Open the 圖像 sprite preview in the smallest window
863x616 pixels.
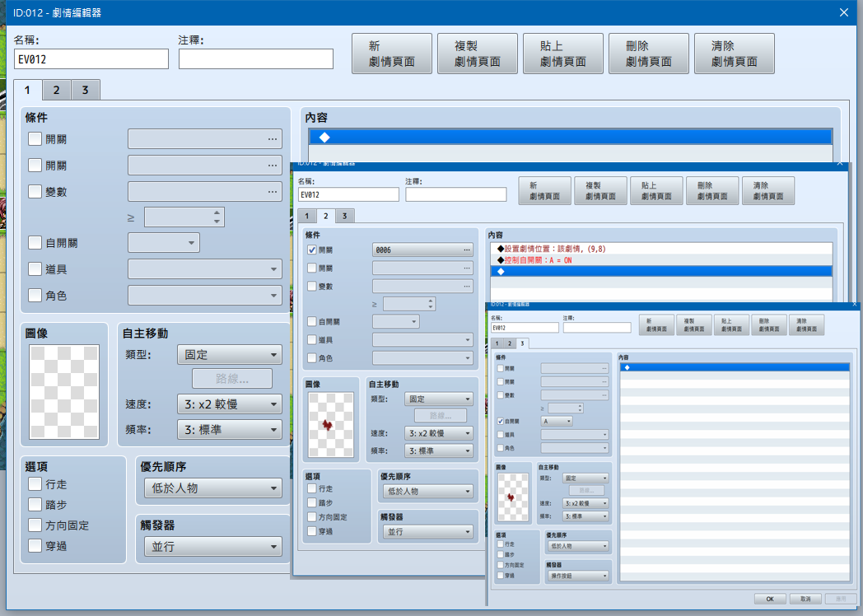click(512, 497)
